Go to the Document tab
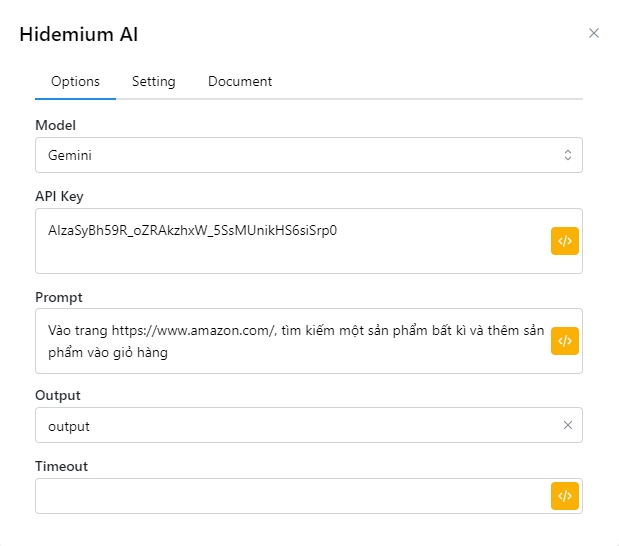The image size is (619, 546). pyautogui.click(x=240, y=81)
